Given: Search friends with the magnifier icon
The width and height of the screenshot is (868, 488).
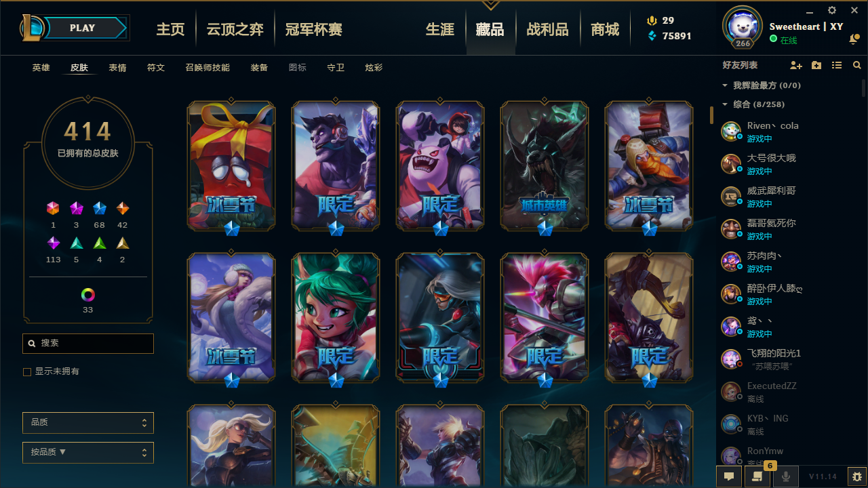Looking at the screenshot, I should [857, 65].
